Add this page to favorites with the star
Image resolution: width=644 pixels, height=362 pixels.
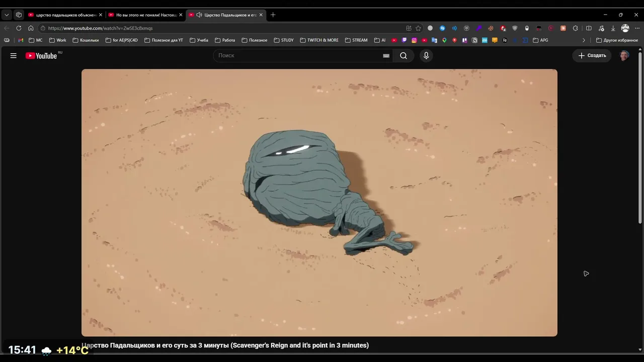pyautogui.click(x=418, y=28)
